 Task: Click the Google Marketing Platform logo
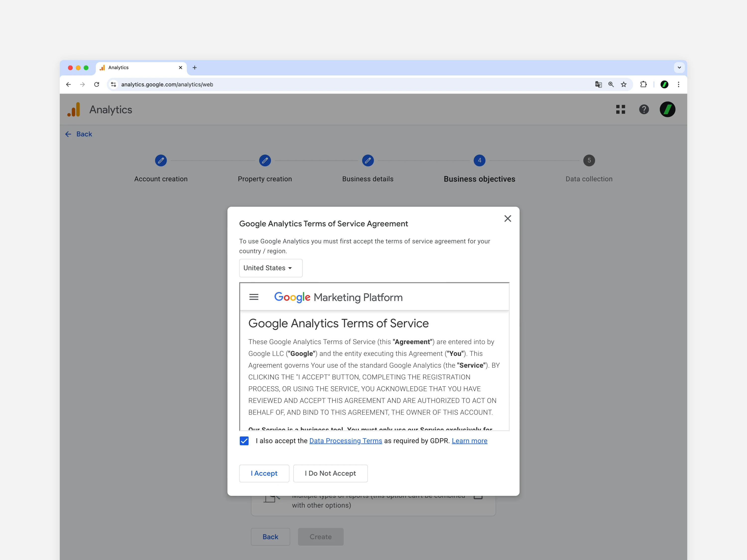(x=338, y=297)
